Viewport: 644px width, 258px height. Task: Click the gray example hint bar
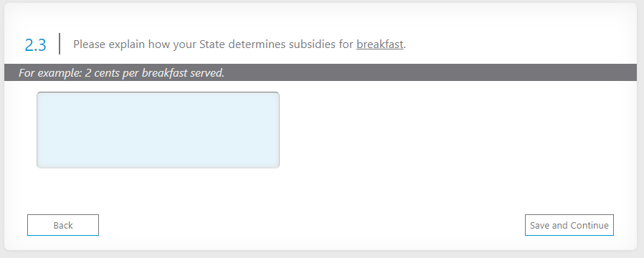(x=321, y=72)
